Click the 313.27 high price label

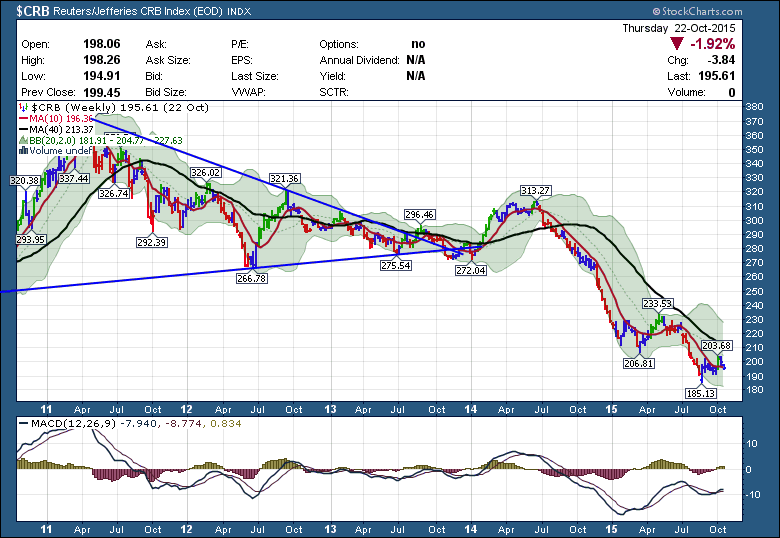tap(536, 190)
